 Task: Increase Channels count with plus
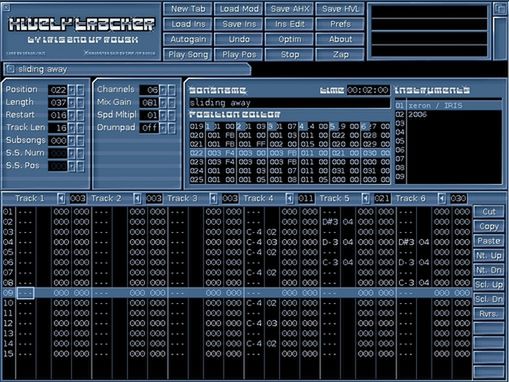[x=163, y=90]
